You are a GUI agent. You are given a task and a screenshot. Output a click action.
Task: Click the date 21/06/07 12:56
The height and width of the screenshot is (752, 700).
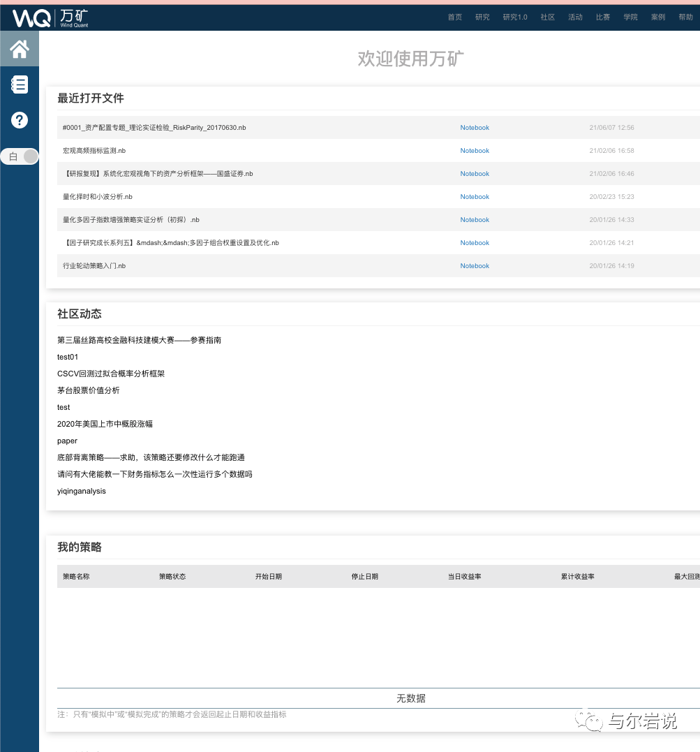611,128
